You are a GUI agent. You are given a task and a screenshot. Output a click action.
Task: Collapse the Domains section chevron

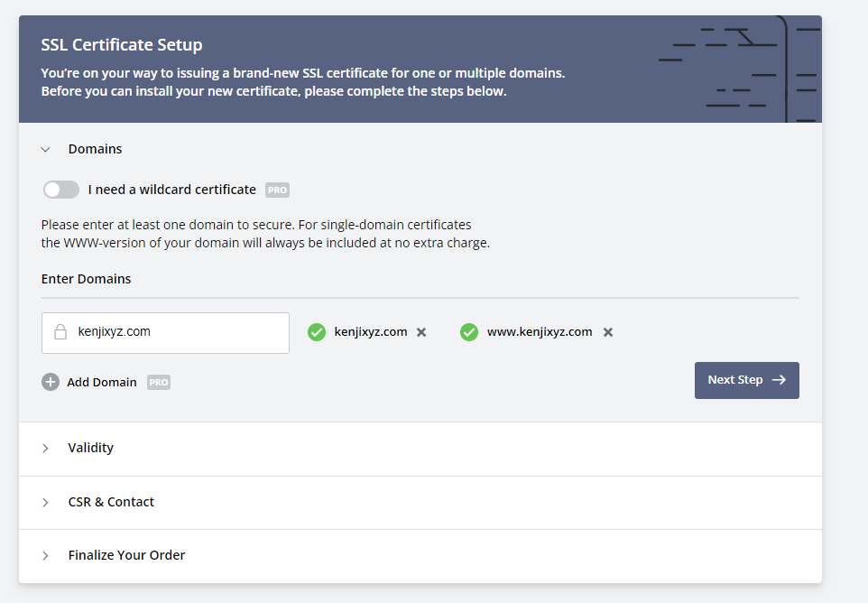46,150
